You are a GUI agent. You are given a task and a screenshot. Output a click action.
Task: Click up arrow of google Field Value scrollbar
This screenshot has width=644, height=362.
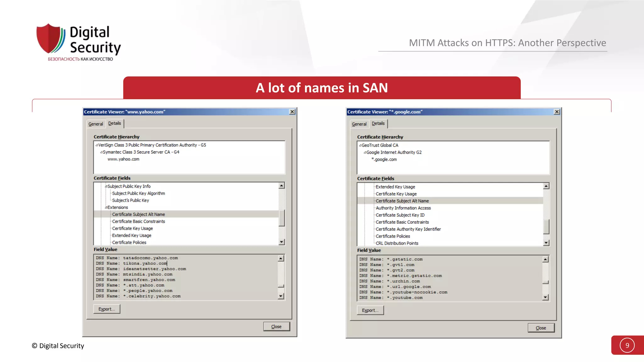(546, 259)
